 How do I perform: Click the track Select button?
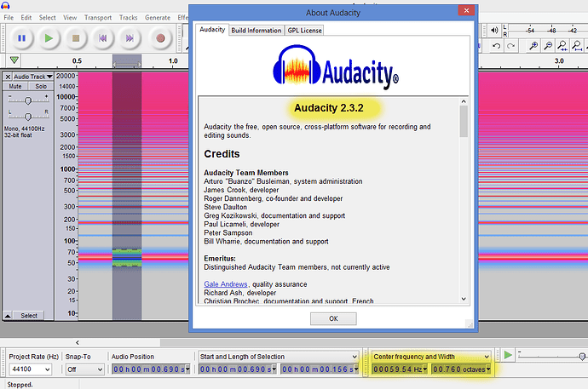tap(29, 316)
